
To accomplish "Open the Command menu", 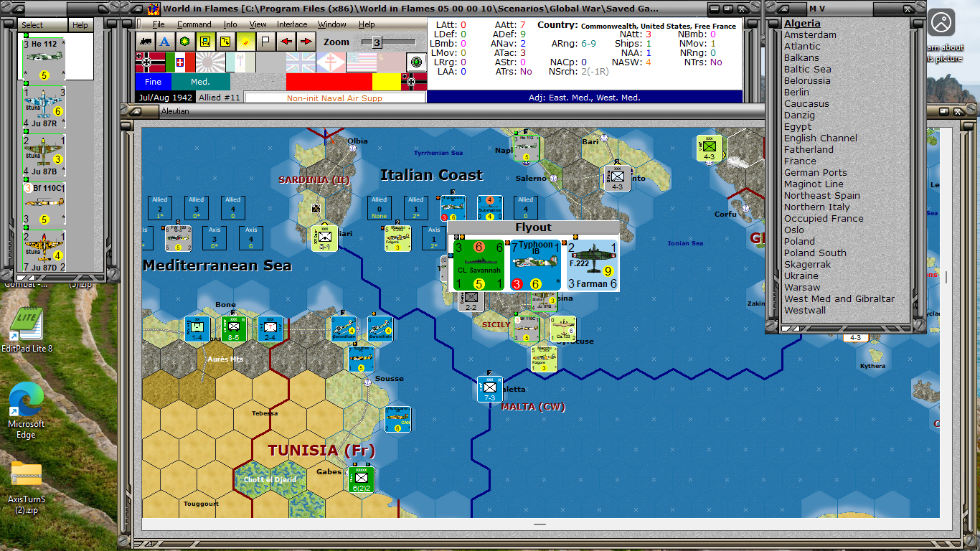I will tap(194, 24).
